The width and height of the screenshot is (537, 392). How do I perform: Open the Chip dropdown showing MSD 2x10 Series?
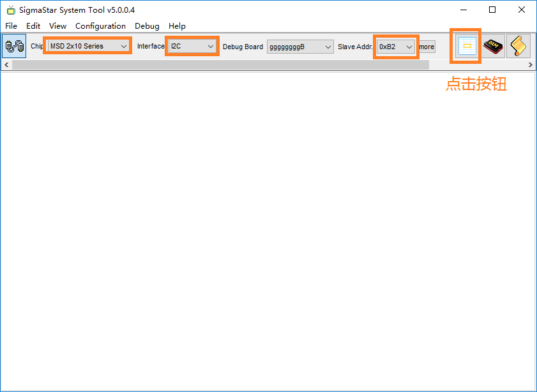click(88, 47)
